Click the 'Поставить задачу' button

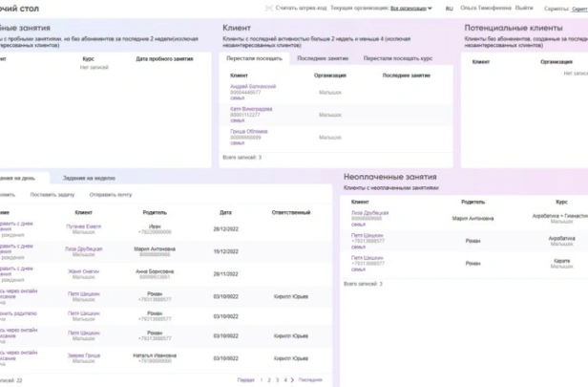(x=51, y=194)
